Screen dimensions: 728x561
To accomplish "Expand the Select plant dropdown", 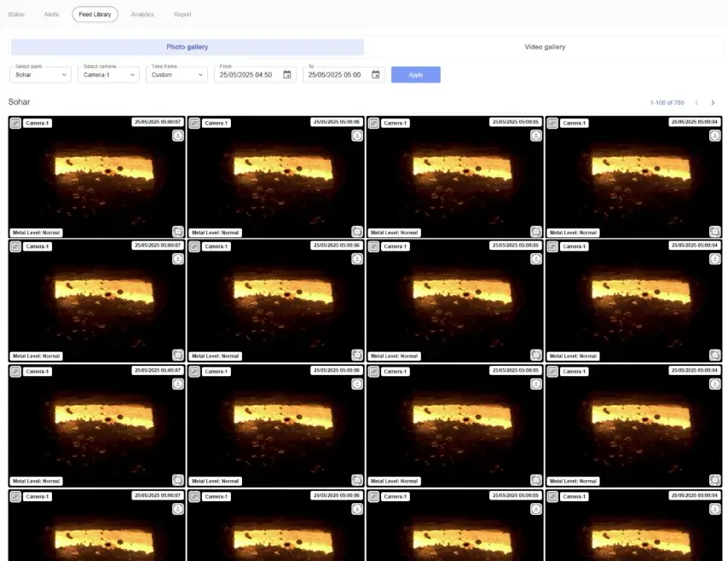I will pyautogui.click(x=40, y=75).
